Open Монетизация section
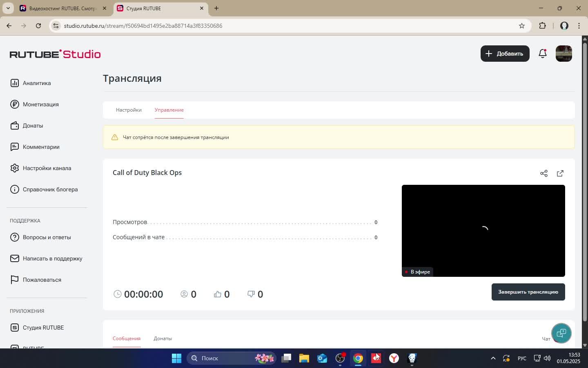Viewport: 588px width, 368px height. (x=41, y=104)
